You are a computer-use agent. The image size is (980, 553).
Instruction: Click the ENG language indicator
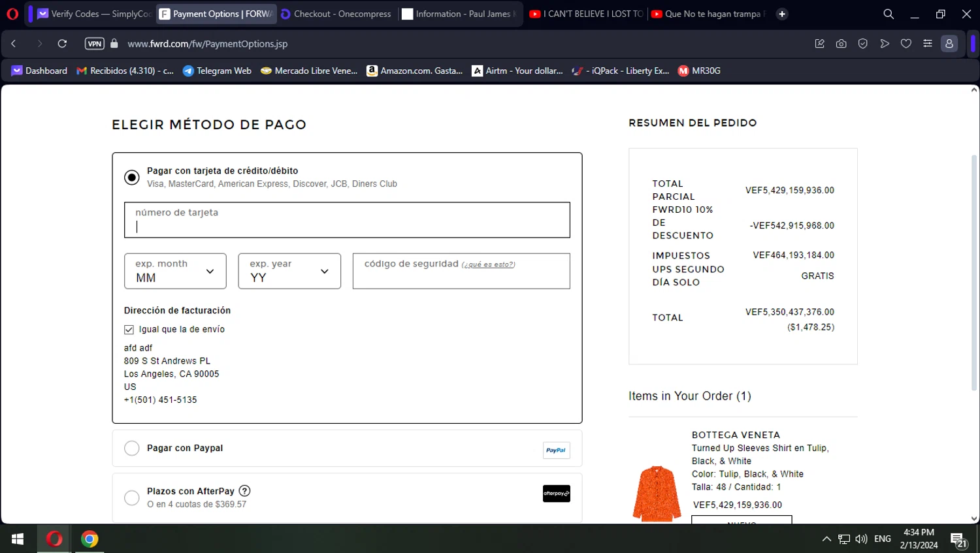[x=883, y=539]
